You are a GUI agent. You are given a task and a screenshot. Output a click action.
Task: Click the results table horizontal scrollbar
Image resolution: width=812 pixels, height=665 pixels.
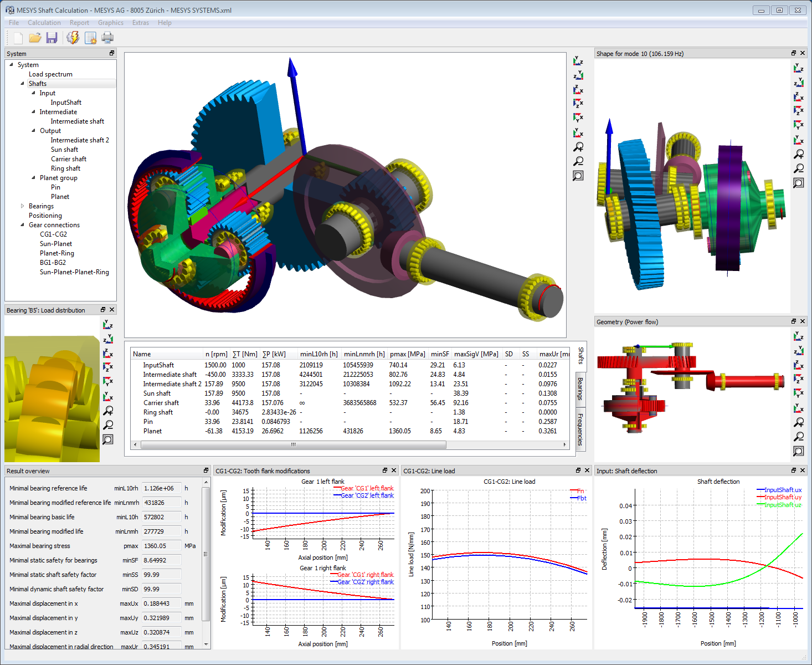294,444
